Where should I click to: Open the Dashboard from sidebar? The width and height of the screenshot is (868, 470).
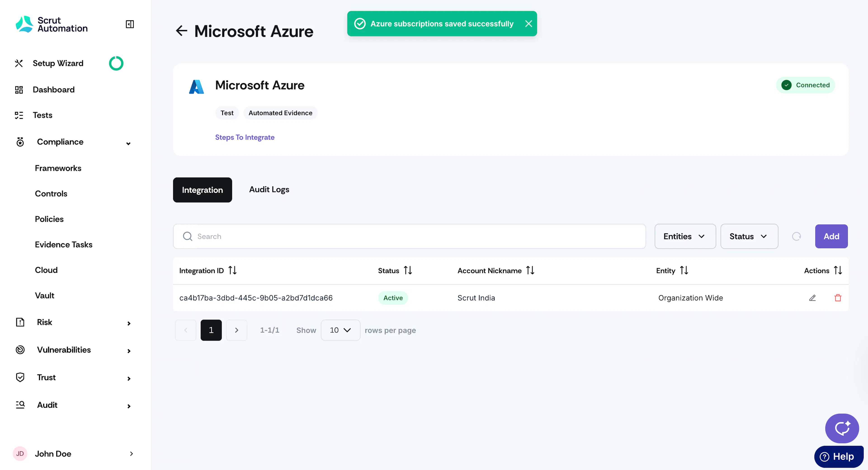point(54,90)
